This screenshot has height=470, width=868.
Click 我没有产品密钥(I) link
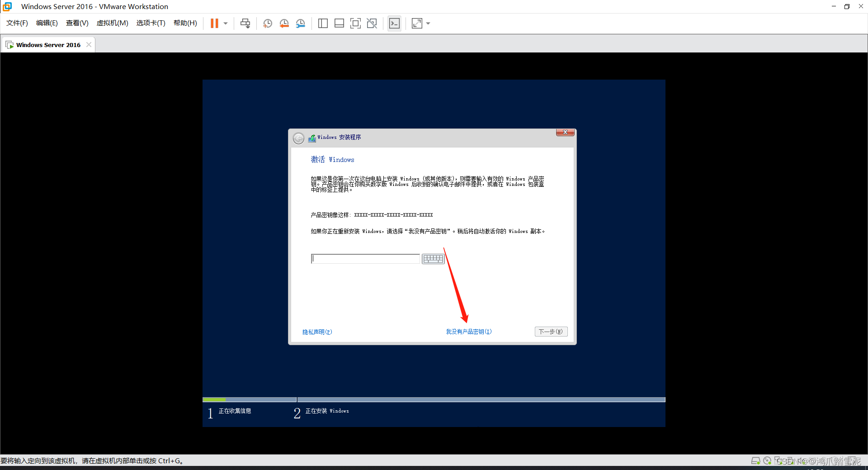(469, 332)
